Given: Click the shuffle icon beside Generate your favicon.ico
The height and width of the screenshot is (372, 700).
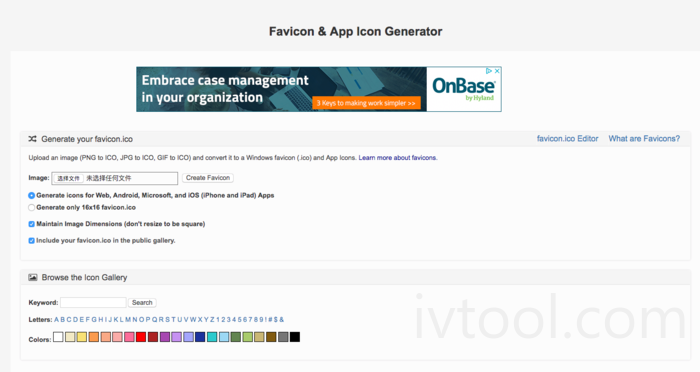Looking at the screenshot, I should (x=32, y=139).
